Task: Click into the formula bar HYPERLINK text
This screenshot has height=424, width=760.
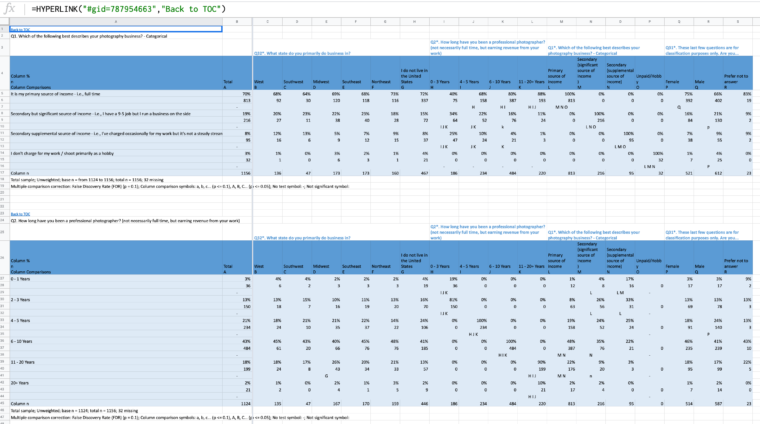Action: coord(128,9)
